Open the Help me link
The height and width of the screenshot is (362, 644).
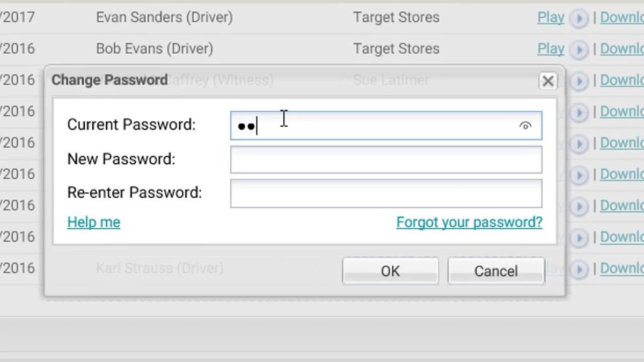tap(93, 222)
